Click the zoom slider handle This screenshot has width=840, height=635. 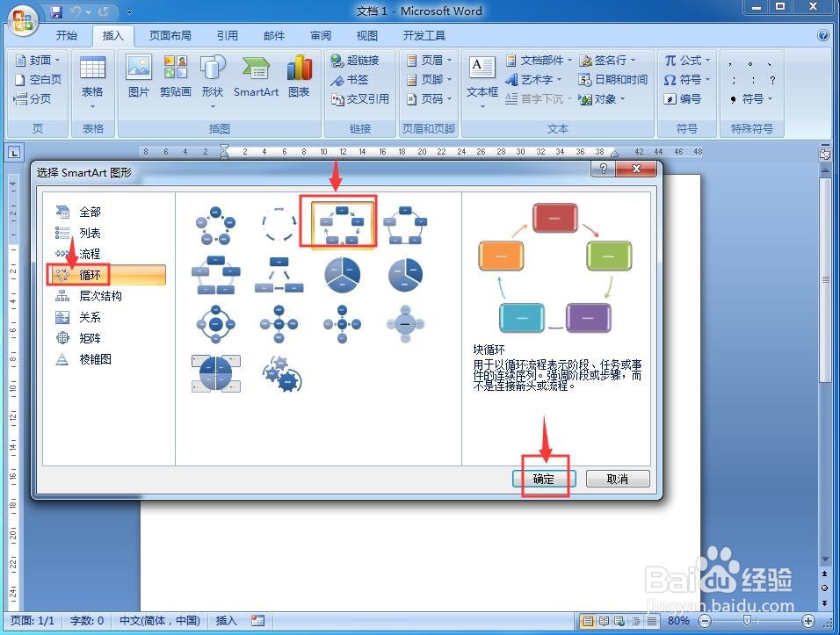click(x=747, y=621)
